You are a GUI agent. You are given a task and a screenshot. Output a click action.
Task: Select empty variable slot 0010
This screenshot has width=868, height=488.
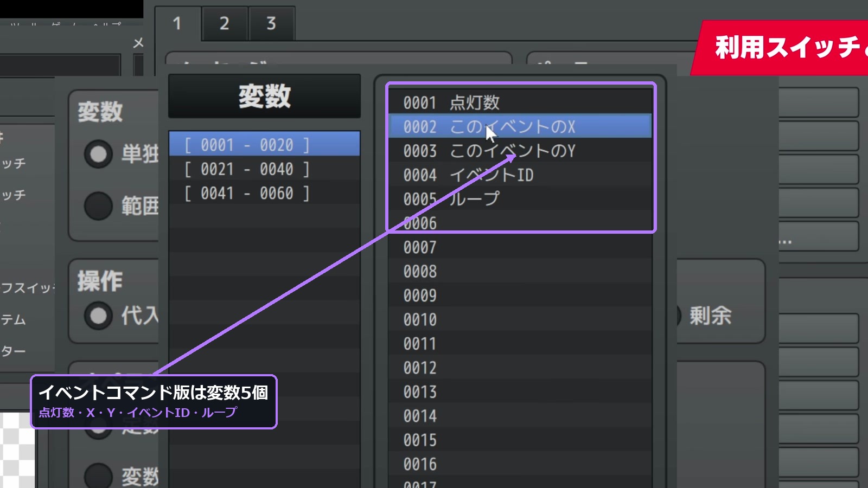(x=520, y=319)
